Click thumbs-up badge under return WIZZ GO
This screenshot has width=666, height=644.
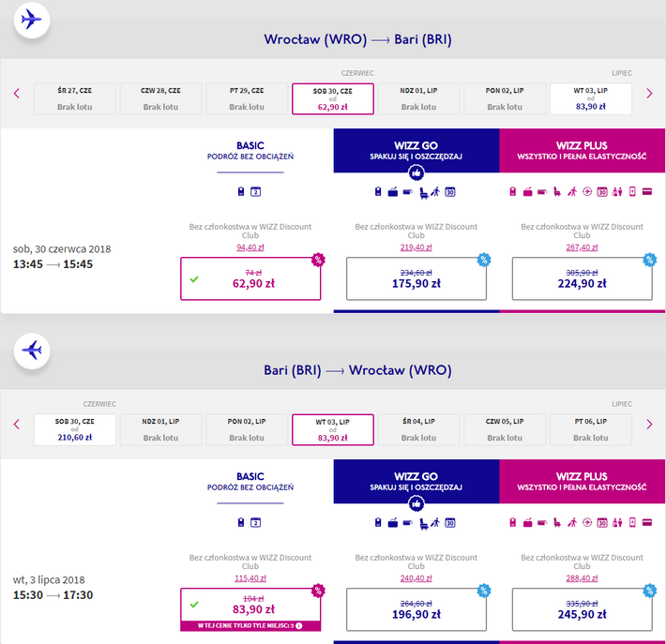[416, 504]
